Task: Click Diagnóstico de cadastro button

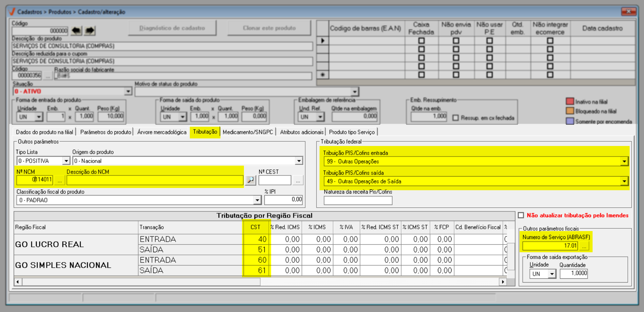Action: pyautogui.click(x=172, y=28)
